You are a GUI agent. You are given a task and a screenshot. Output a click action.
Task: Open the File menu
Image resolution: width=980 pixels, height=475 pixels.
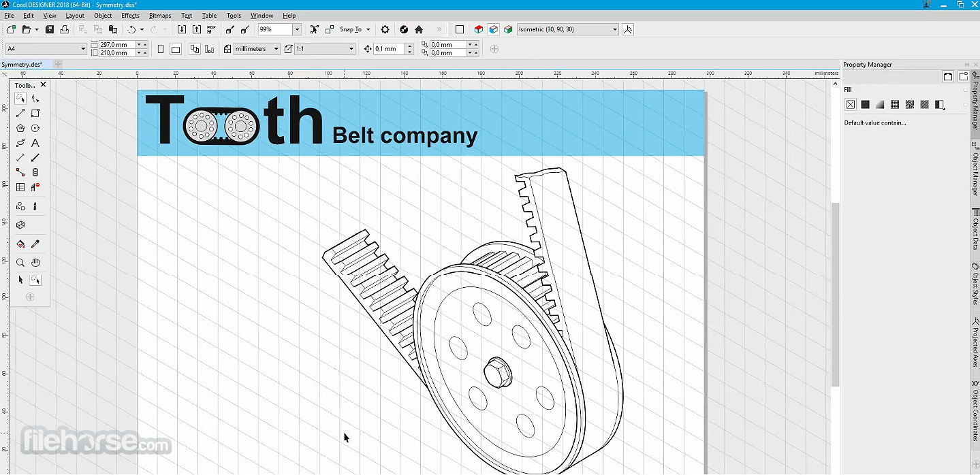tap(9, 16)
